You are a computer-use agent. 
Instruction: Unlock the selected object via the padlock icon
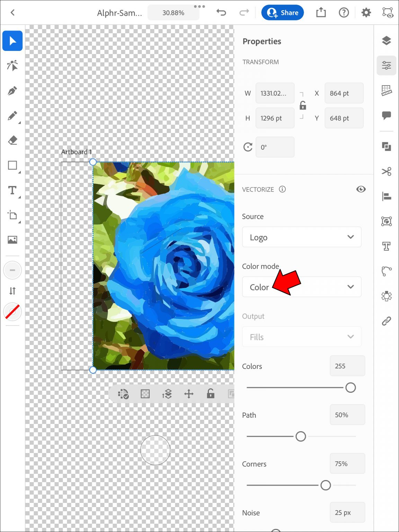click(210, 394)
